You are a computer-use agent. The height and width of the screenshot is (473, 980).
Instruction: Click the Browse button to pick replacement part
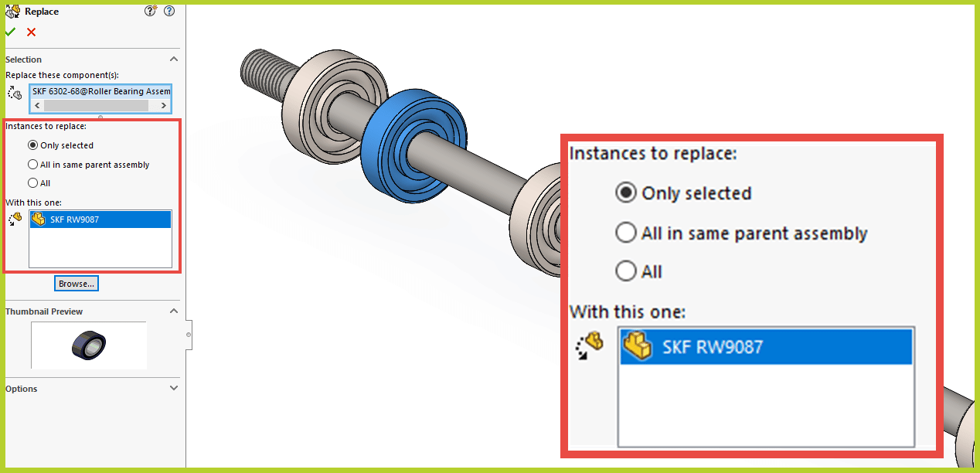(76, 283)
